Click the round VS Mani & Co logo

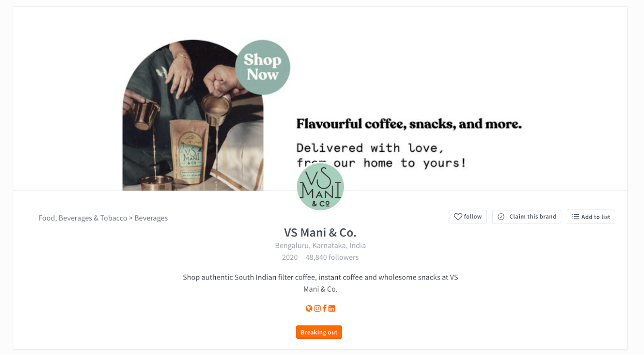[x=320, y=187]
